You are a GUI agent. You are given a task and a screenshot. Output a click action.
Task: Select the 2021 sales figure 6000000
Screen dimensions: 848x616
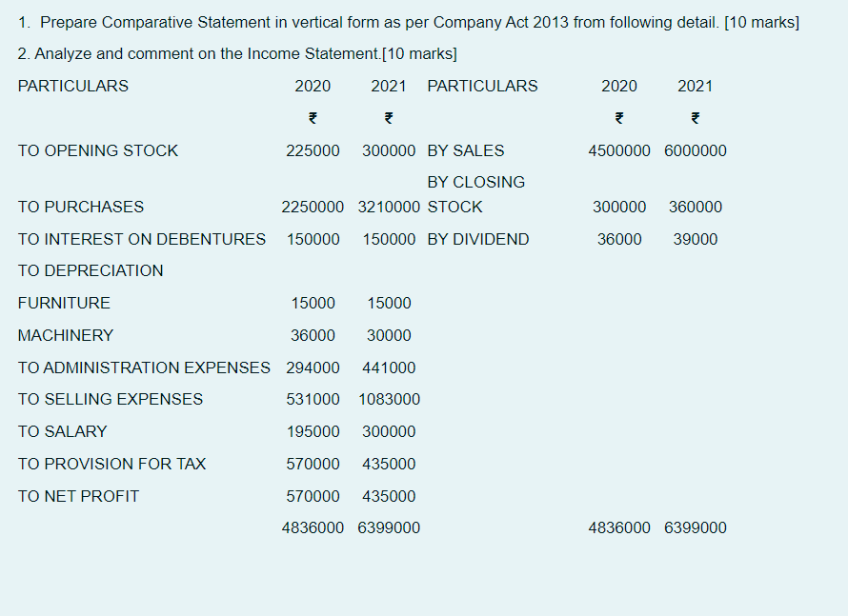coord(696,150)
